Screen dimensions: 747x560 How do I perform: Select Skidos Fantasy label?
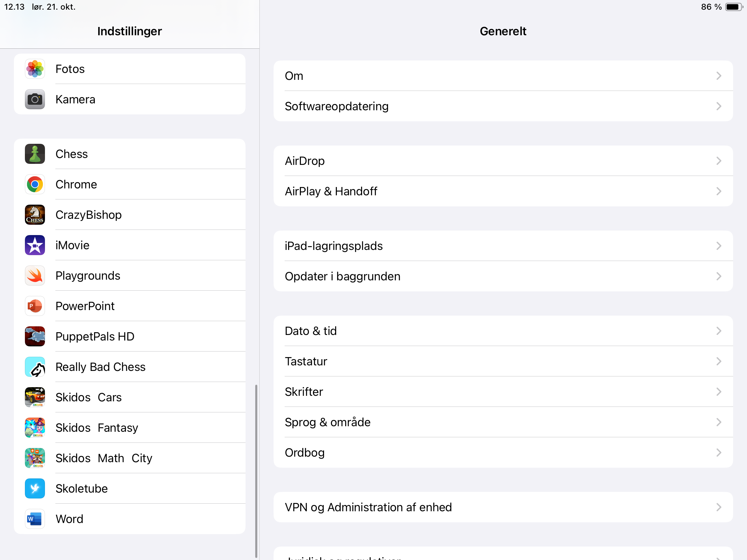pos(97,428)
